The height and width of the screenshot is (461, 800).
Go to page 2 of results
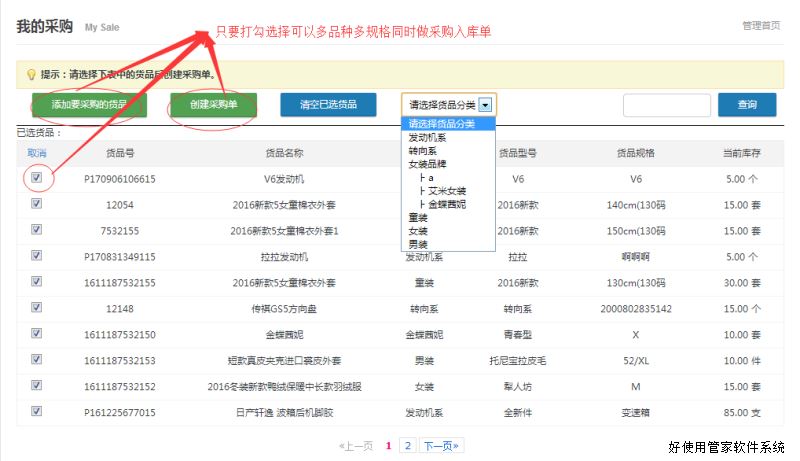point(407,446)
